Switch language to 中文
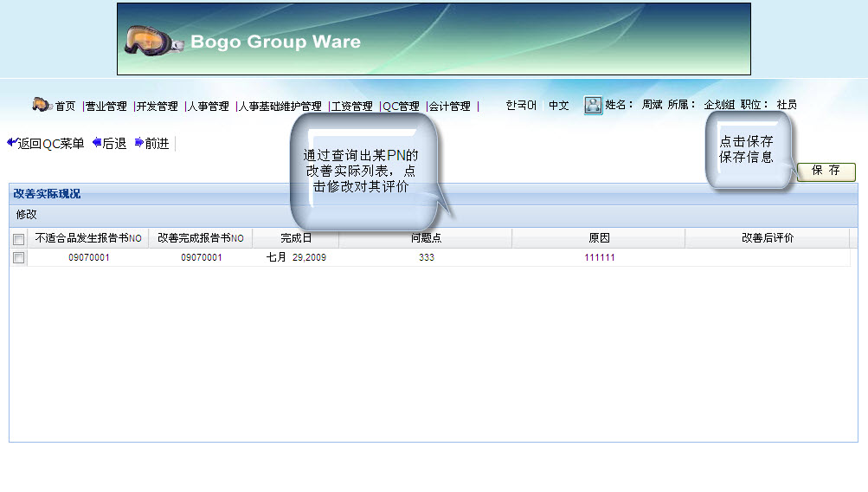 coord(559,106)
